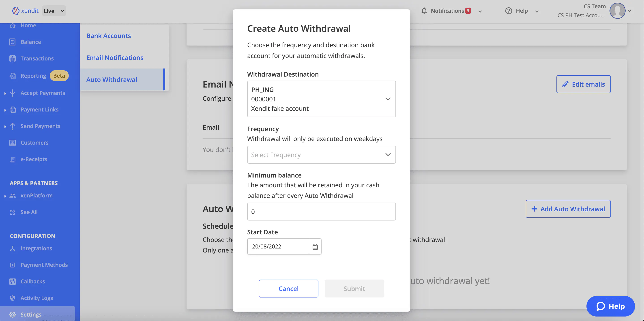Expand the Accept Payments sidebar section
This screenshot has width=644, height=321.
coord(43,93)
